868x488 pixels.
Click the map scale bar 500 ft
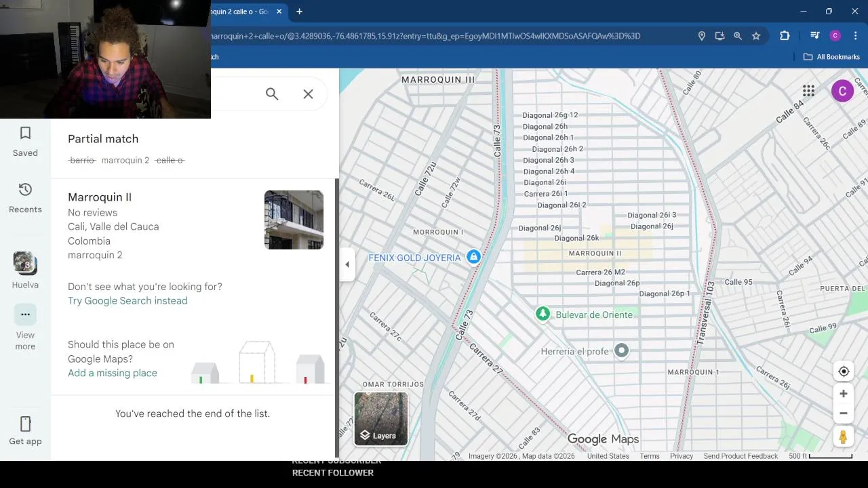820,456
